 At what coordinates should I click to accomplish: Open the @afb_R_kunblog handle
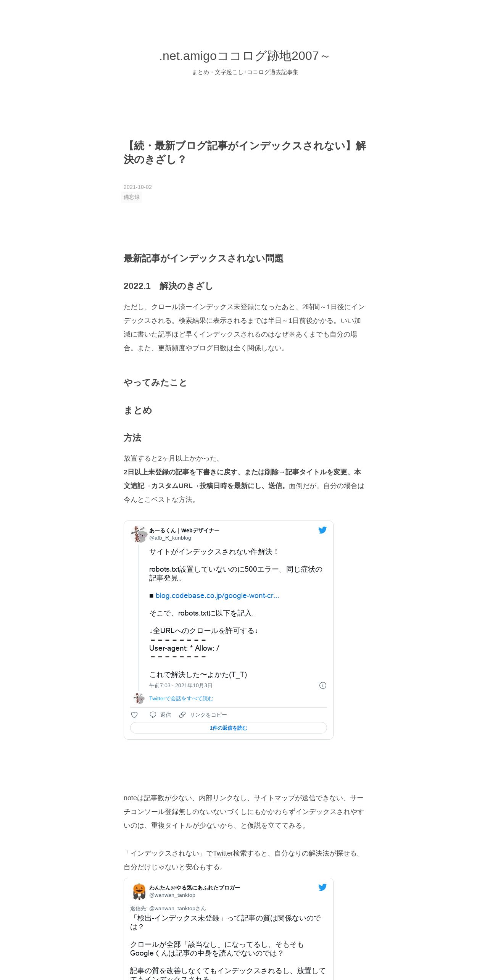tap(170, 538)
